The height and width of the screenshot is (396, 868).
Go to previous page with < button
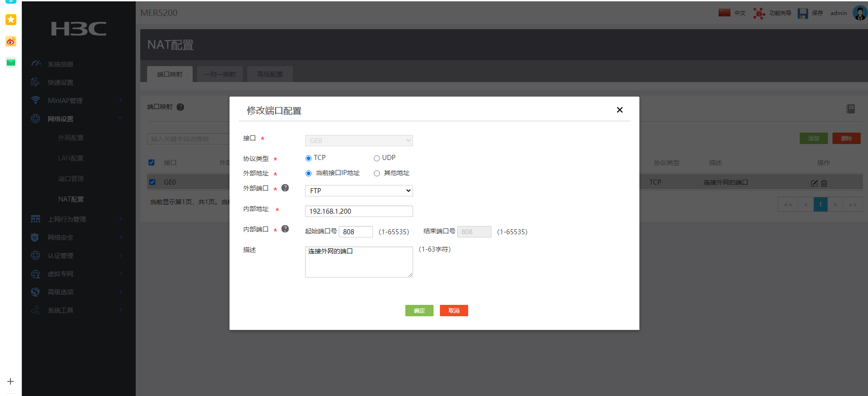(806, 205)
